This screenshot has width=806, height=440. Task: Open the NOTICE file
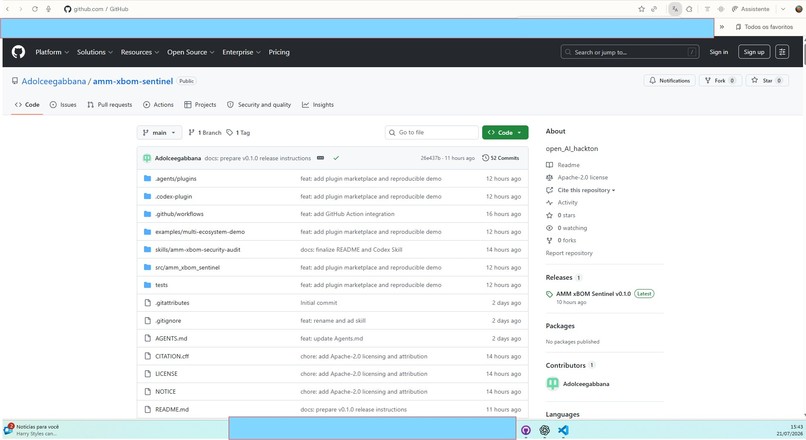tap(166, 392)
